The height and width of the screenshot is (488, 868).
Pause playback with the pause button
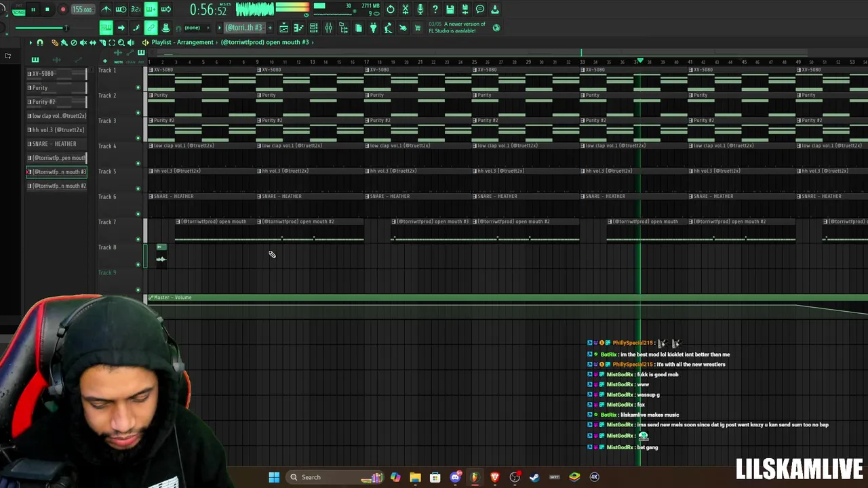click(33, 9)
